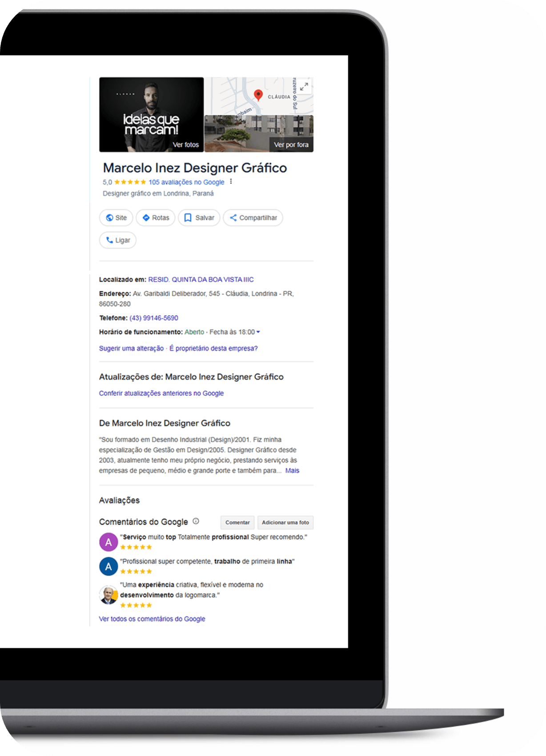This screenshot has height=756, width=546.
Task: Click the info icon next to Comentários do Google
Action: [x=196, y=521]
